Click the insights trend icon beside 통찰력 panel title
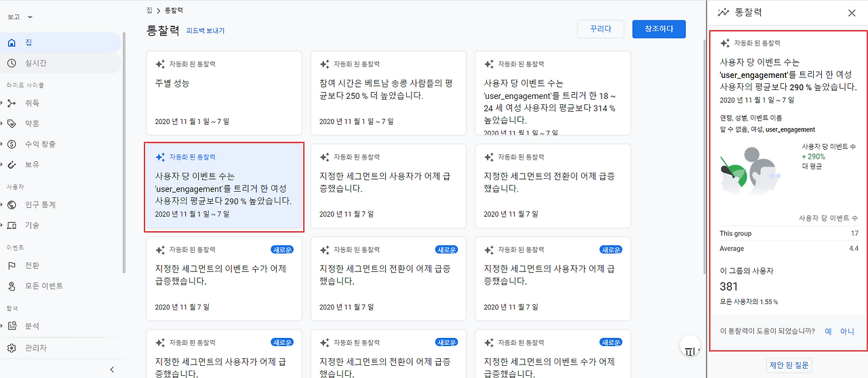Image resolution: width=868 pixels, height=378 pixels. coord(723,12)
